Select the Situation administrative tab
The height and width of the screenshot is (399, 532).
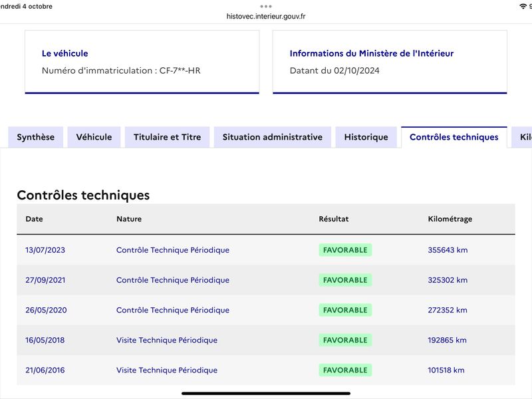pyautogui.click(x=273, y=137)
